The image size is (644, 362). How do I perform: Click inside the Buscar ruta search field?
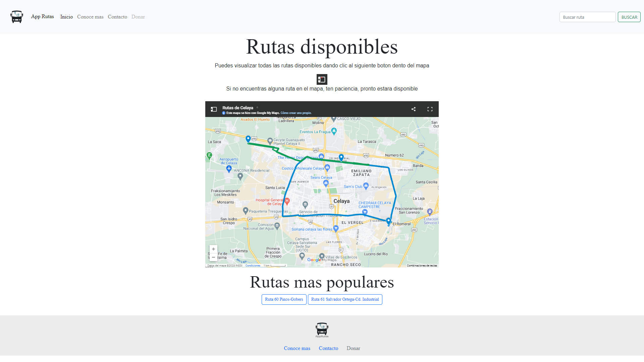(587, 17)
